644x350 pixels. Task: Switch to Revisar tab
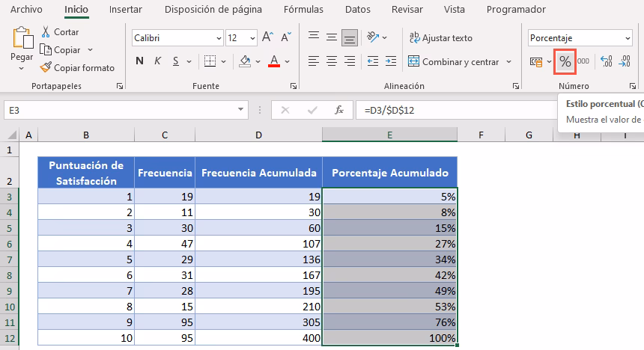click(407, 10)
